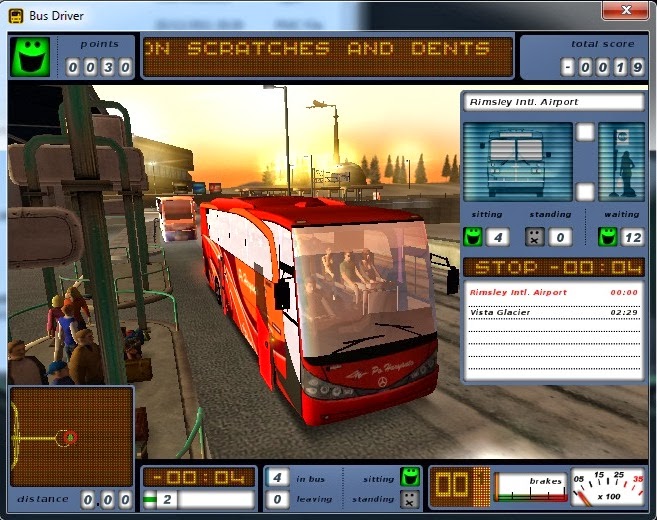This screenshot has width=657, height=520.
Task: Select Rimsley Intl. Airport schedule row
Action: coord(554,292)
